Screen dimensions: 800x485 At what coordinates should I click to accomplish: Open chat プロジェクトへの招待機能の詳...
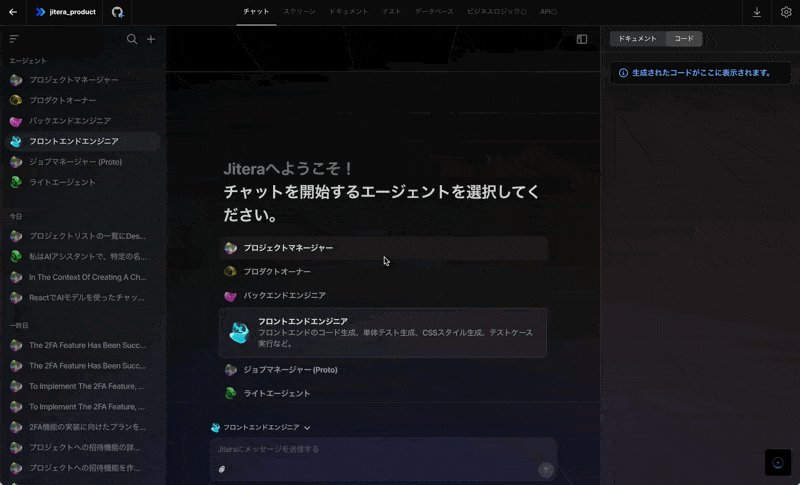point(83,447)
